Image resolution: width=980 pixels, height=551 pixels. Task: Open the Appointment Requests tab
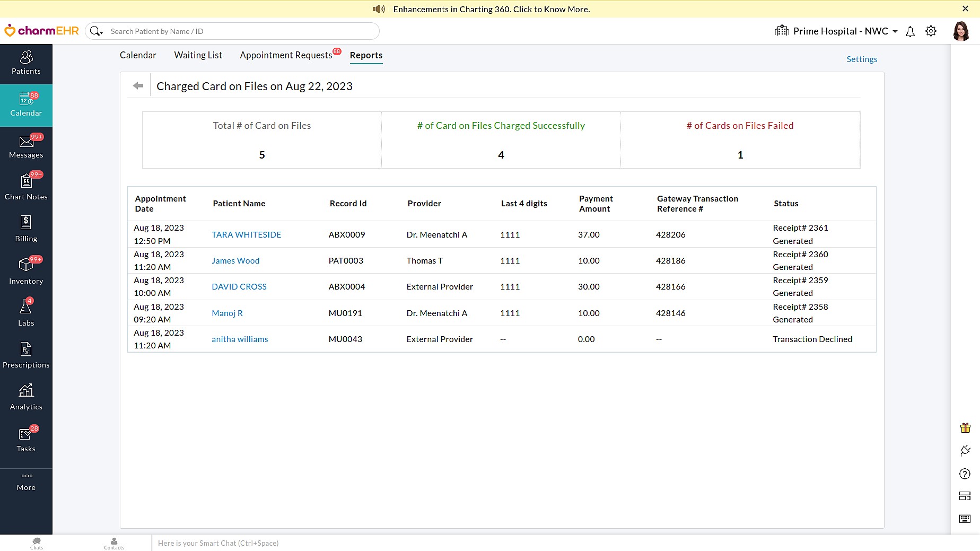point(286,55)
